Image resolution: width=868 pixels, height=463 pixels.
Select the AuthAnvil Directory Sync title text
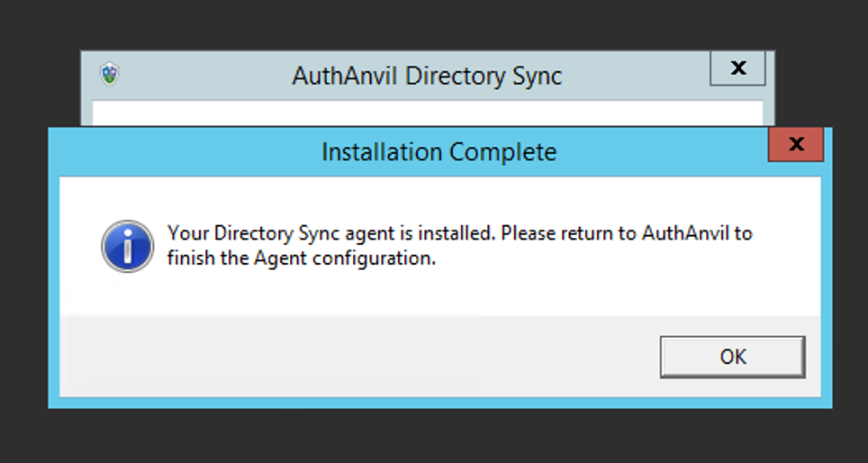pos(427,76)
